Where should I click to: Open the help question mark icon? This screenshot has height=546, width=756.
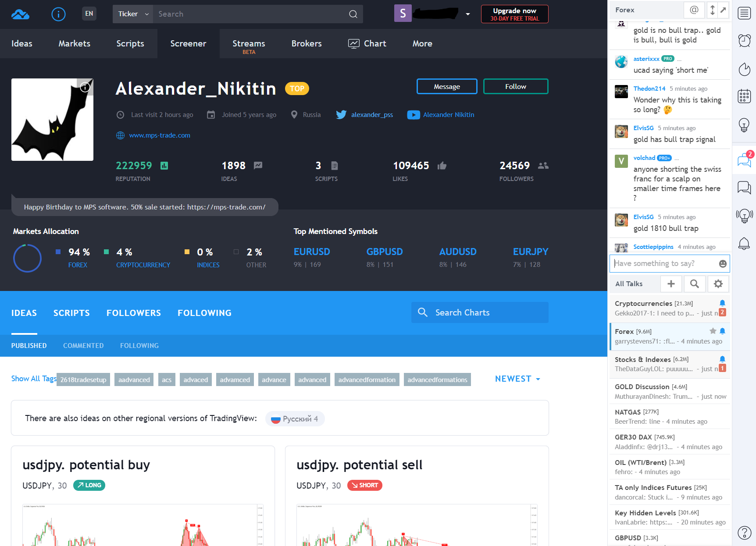[x=744, y=532]
